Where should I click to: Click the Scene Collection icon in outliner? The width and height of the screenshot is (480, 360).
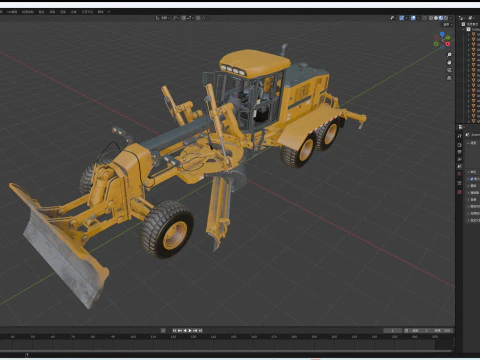[x=463, y=24]
